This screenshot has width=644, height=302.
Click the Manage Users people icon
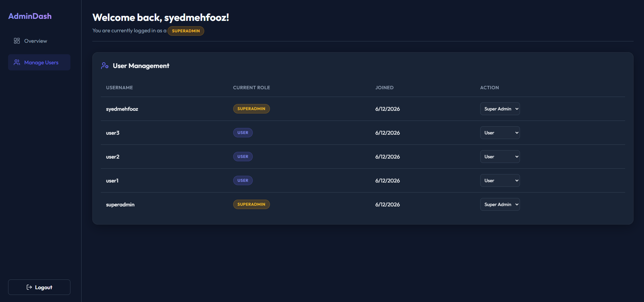pos(17,62)
